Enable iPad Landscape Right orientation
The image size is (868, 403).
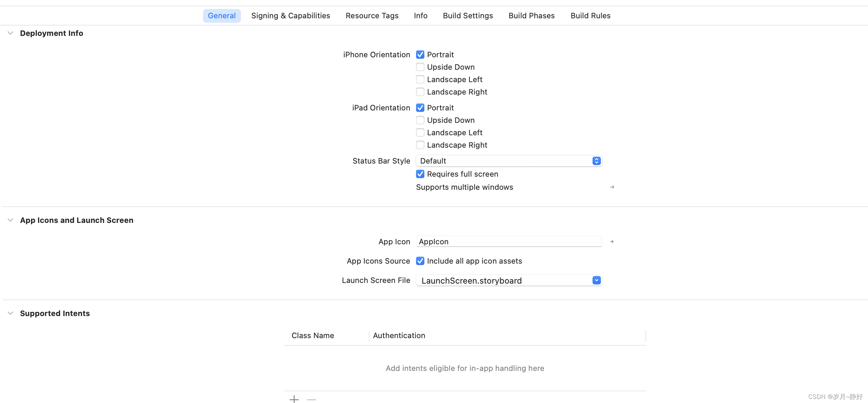coord(420,145)
